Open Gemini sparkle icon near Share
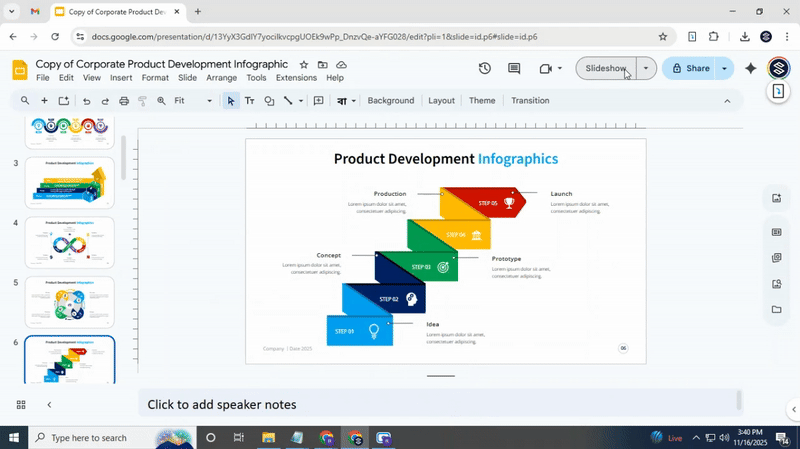The height and width of the screenshot is (449, 800). click(751, 69)
